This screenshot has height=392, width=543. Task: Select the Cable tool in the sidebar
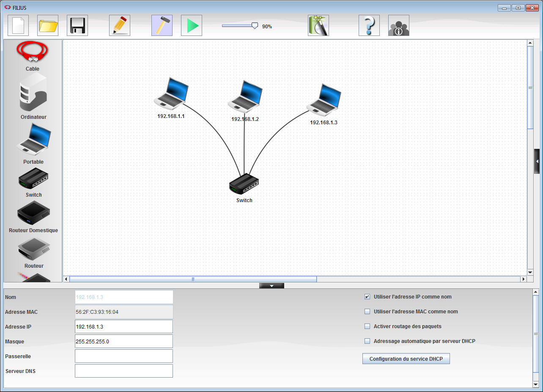coord(32,52)
